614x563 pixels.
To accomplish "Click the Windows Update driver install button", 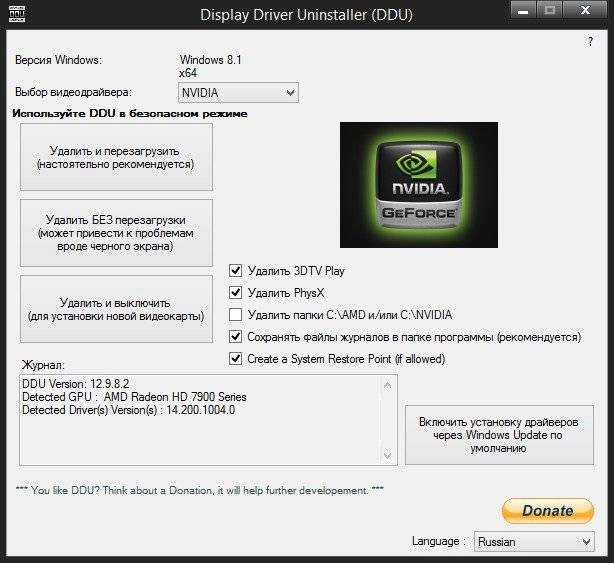I will (x=499, y=435).
